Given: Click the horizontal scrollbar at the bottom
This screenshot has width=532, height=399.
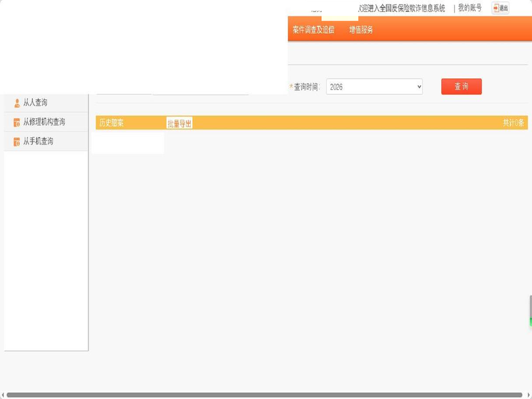Looking at the screenshot, I should pos(266,395).
